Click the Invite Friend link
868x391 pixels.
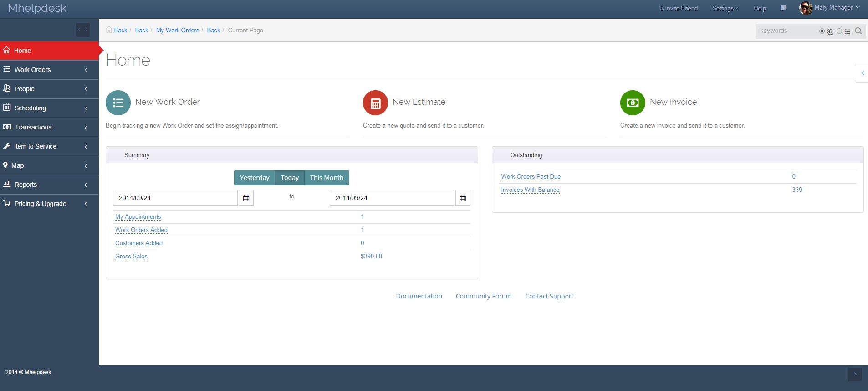click(x=679, y=8)
